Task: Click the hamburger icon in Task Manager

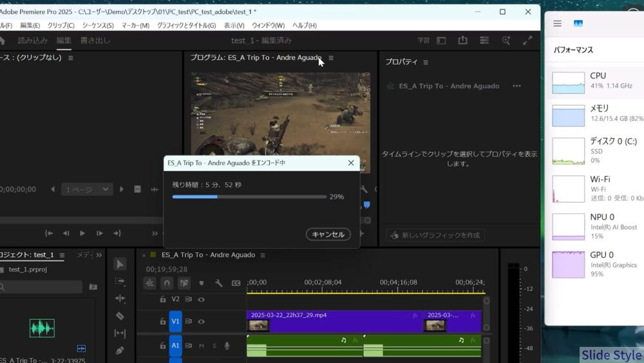Action: point(558,23)
